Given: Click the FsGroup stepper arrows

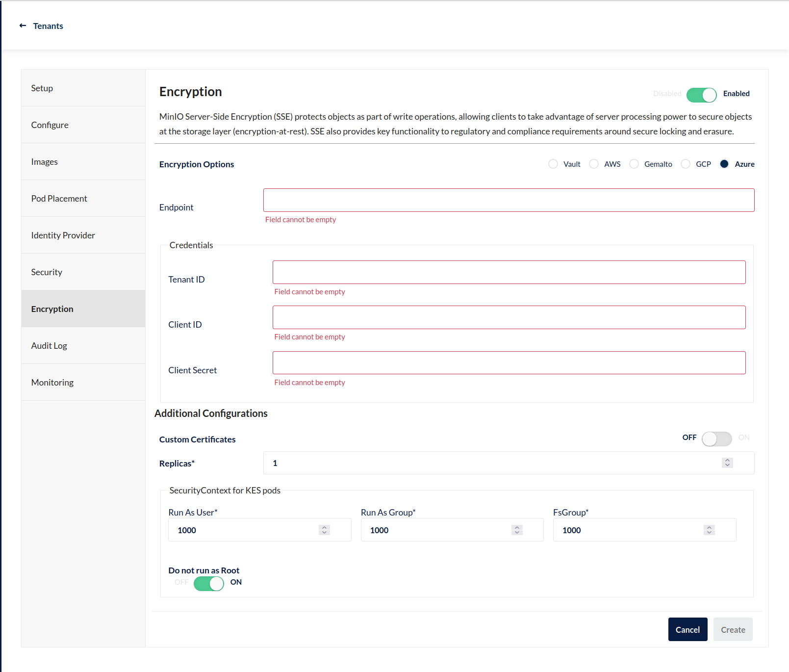Looking at the screenshot, I should pos(709,530).
